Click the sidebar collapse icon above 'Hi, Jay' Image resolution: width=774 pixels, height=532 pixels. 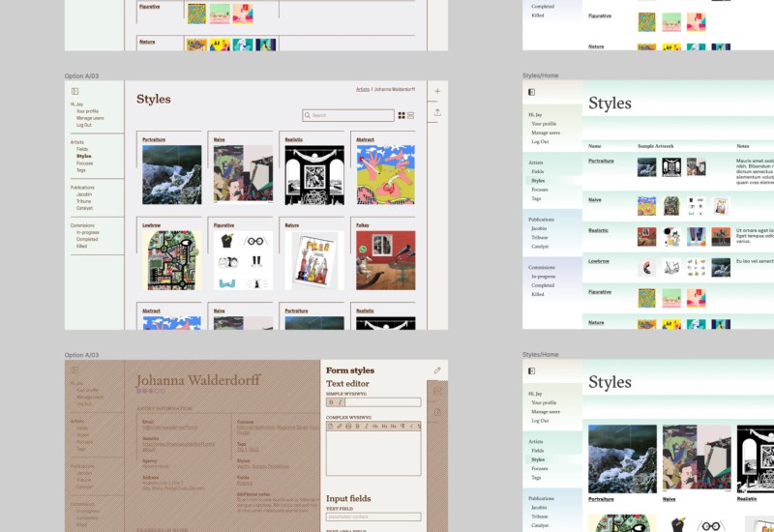75,91
